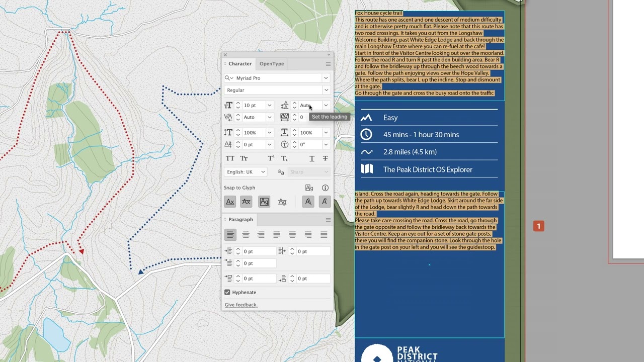This screenshot has height=362, width=644.
Task: Switch to the Character tab
Action: click(240, 64)
